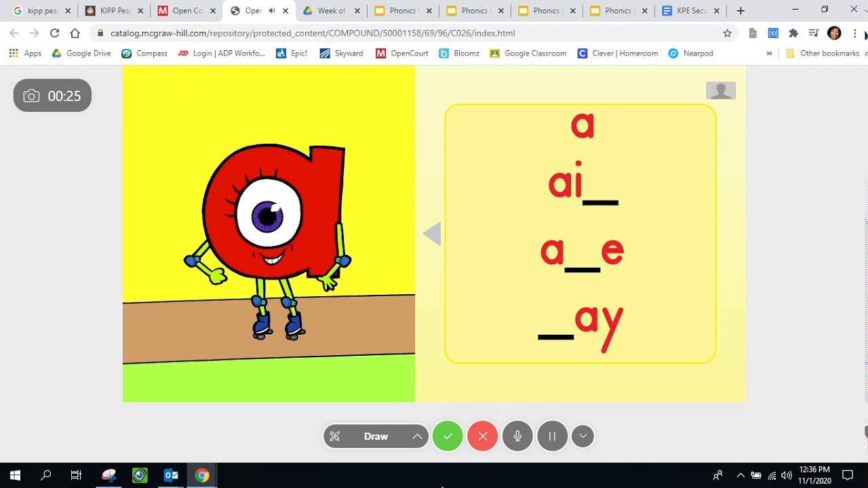
Task: Select the 'a_e' spelling on the card
Action: [x=582, y=252]
